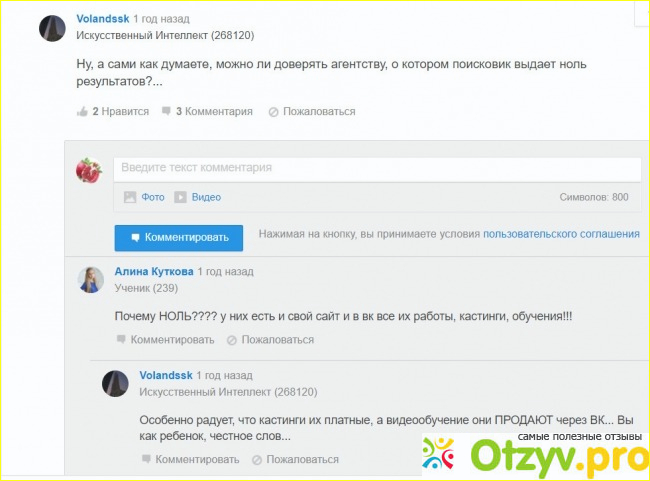650x481 pixels.
Task: Click the comment icon under the nested Volandssk reply
Action: (x=146, y=460)
